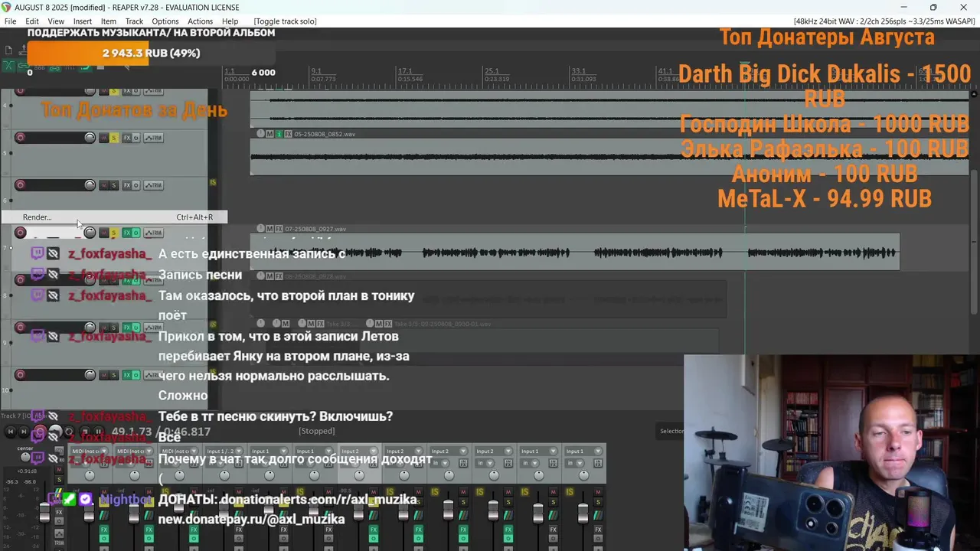Select the 07-250808_0927.wav waveform clip
This screenshot has height=551, width=980.
pyautogui.click(x=575, y=252)
